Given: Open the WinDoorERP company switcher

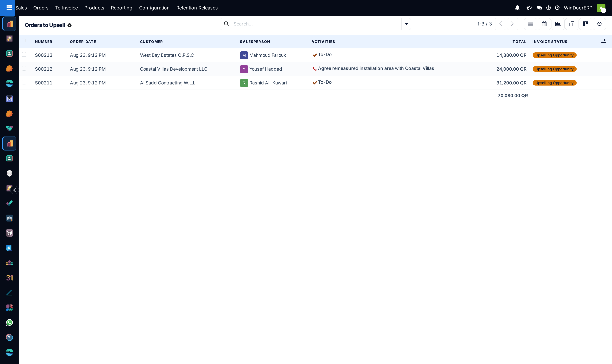Looking at the screenshot, I should tap(578, 8).
